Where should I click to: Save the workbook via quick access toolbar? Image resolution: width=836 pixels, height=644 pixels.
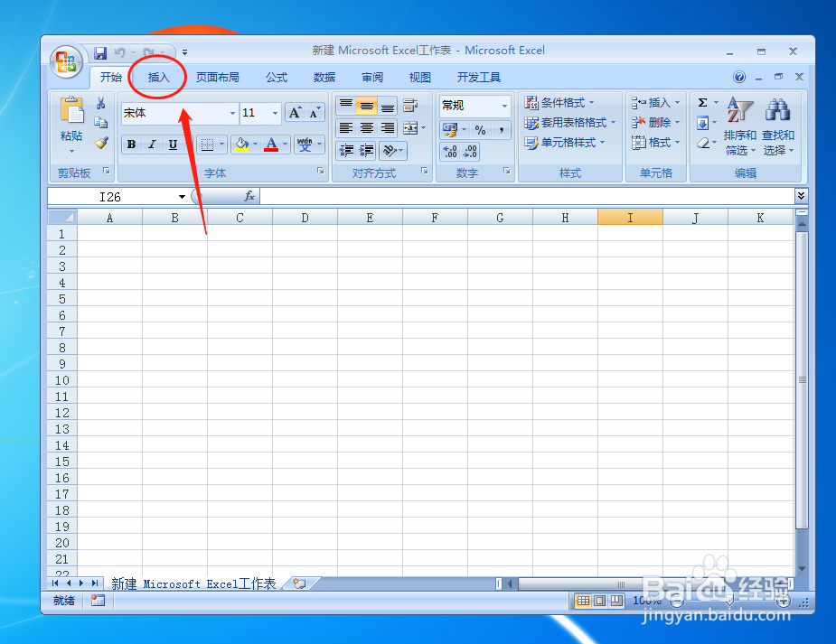pos(100,52)
